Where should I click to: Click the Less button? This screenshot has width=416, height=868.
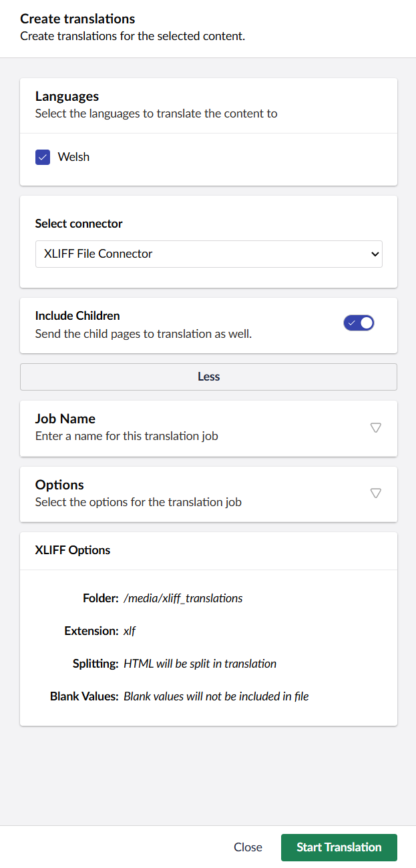[x=208, y=377]
